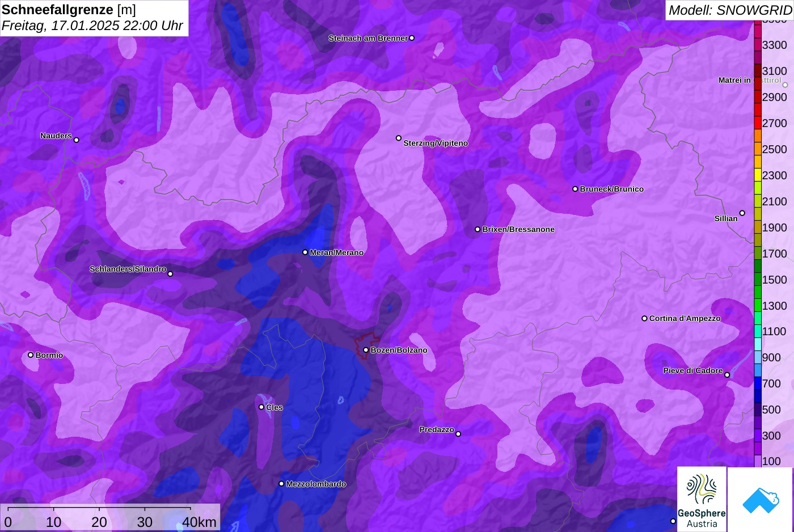Screen dimensions: 794x532
Task: Click the Bruneck/Brunico location dot
Action: click(x=575, y=189)
